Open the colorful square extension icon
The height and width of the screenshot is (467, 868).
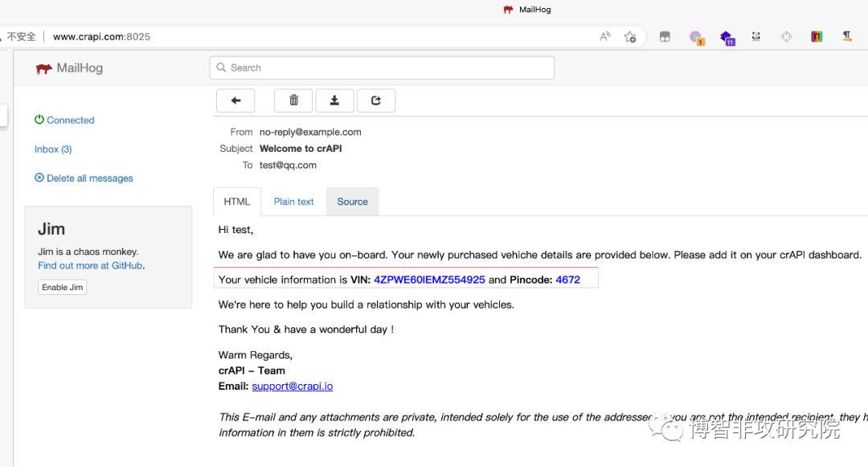[817, 36]
